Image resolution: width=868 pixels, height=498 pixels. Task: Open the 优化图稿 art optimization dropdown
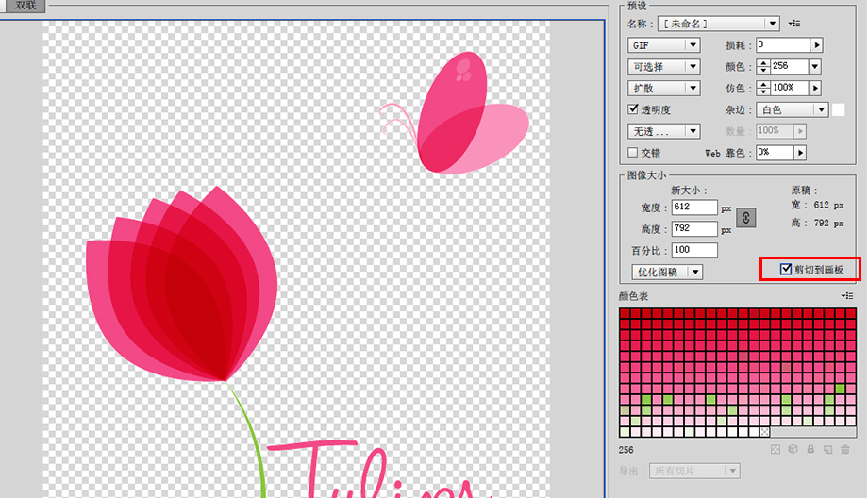click(x=667, y=272)
